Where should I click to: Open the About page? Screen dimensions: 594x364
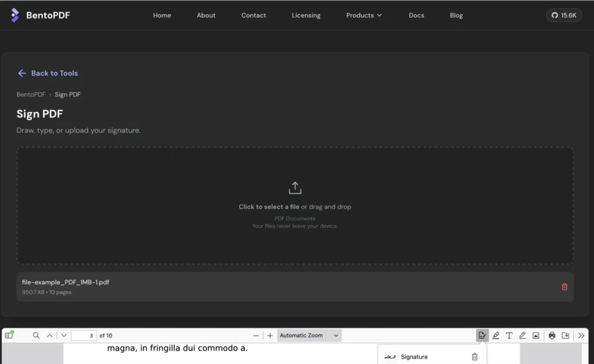point(206,15)
